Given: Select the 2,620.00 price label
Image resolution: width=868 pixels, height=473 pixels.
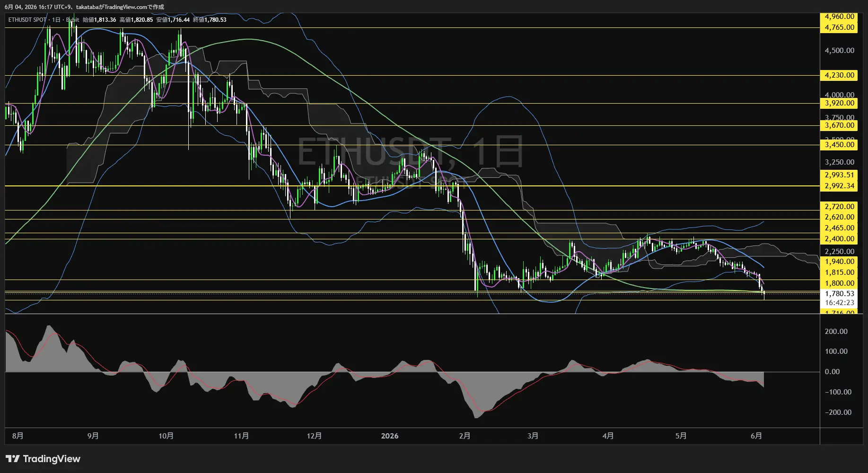Looking at the screenshot, I should pyautogui.click(x=840, y=217).
